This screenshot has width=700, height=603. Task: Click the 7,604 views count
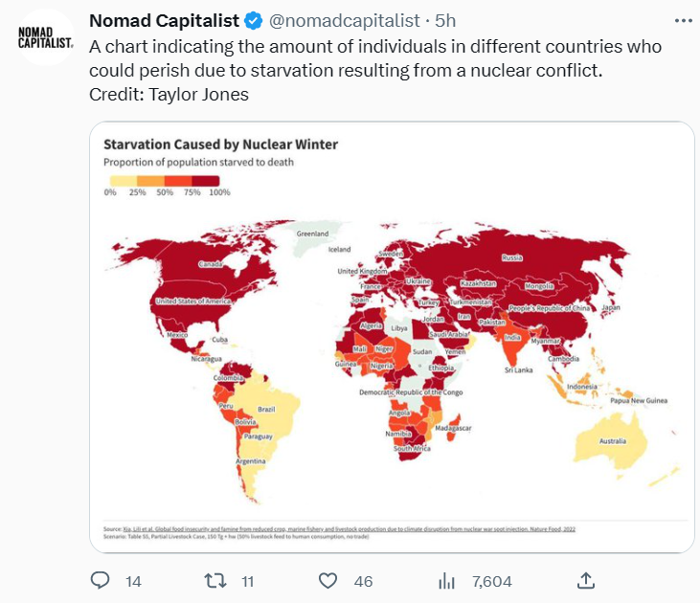click(x=492, y=581)
